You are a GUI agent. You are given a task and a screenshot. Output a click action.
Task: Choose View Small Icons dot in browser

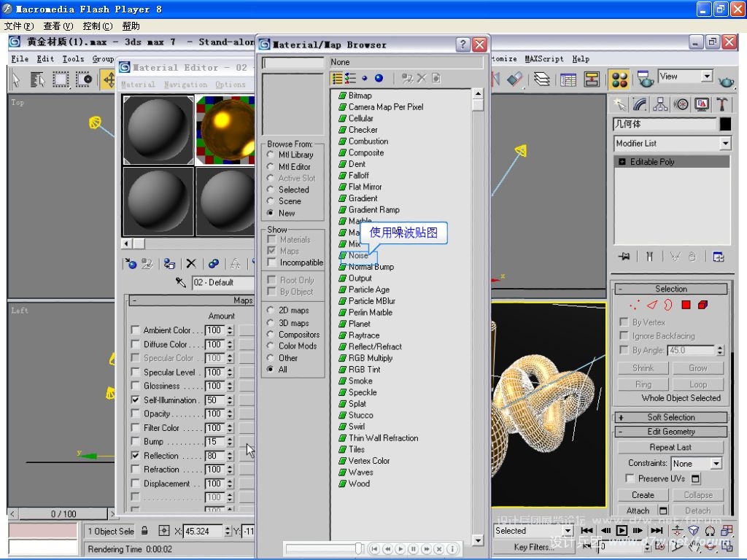[x=365, y=79]
